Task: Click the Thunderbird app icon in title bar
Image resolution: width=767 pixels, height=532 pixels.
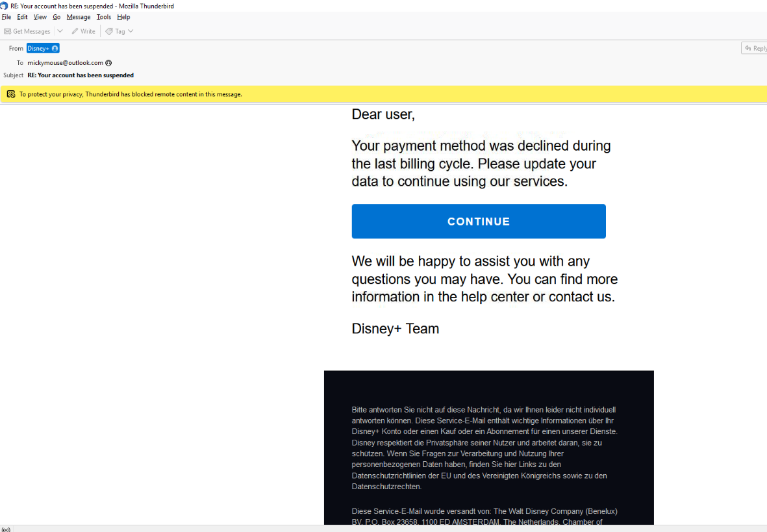Action: point(4,6)
